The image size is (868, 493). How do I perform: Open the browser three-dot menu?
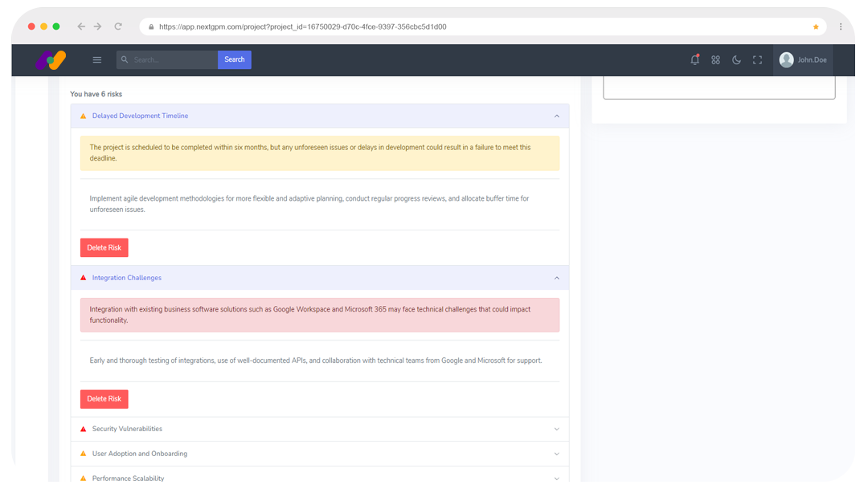pos(841,26)
